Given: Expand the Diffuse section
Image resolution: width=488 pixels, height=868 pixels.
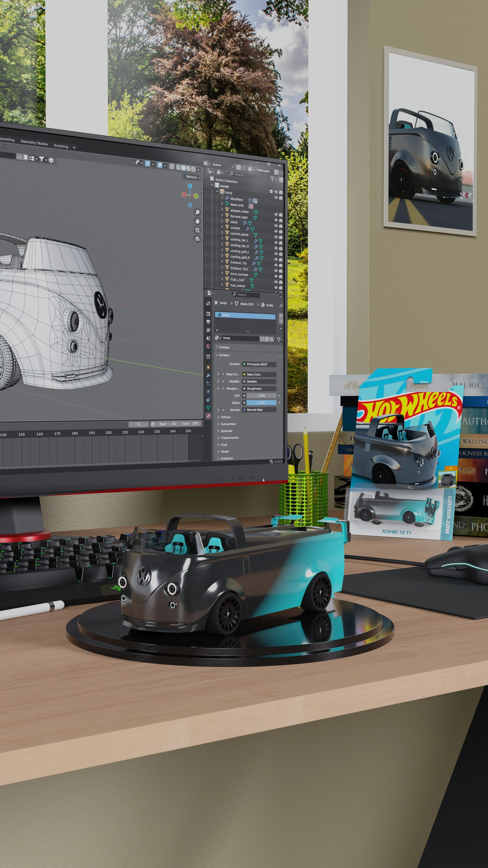Looking at the screenshot, I should pos(225,417).
